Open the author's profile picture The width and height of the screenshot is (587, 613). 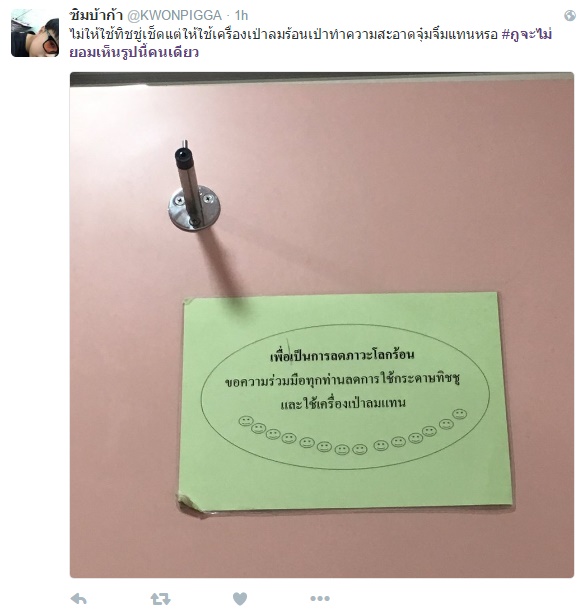point(35,33)
